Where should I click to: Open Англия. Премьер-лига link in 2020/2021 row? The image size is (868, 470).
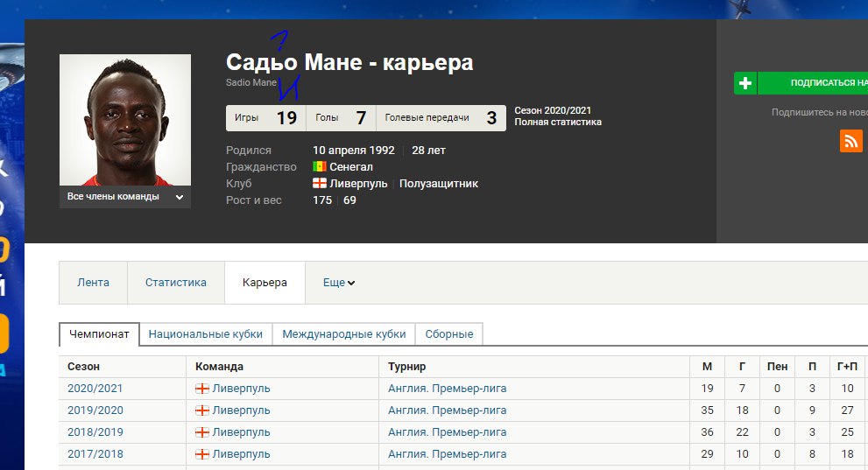click(448, 389)
